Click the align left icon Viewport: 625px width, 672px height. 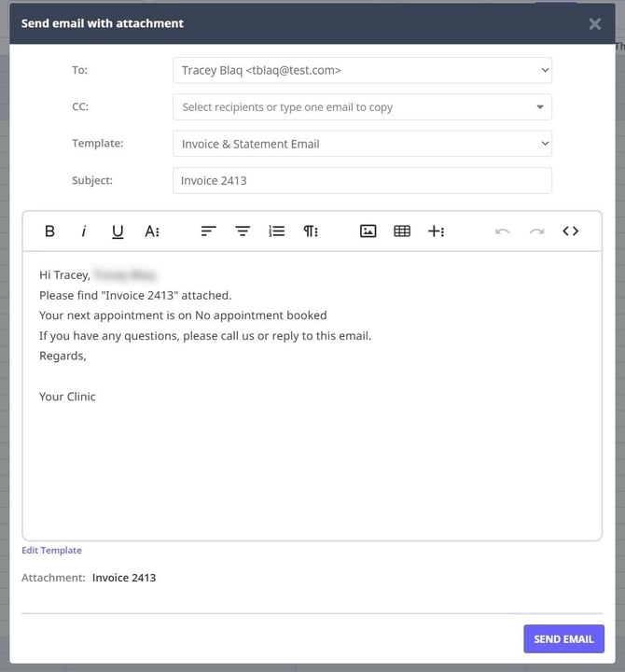point(209,231)
